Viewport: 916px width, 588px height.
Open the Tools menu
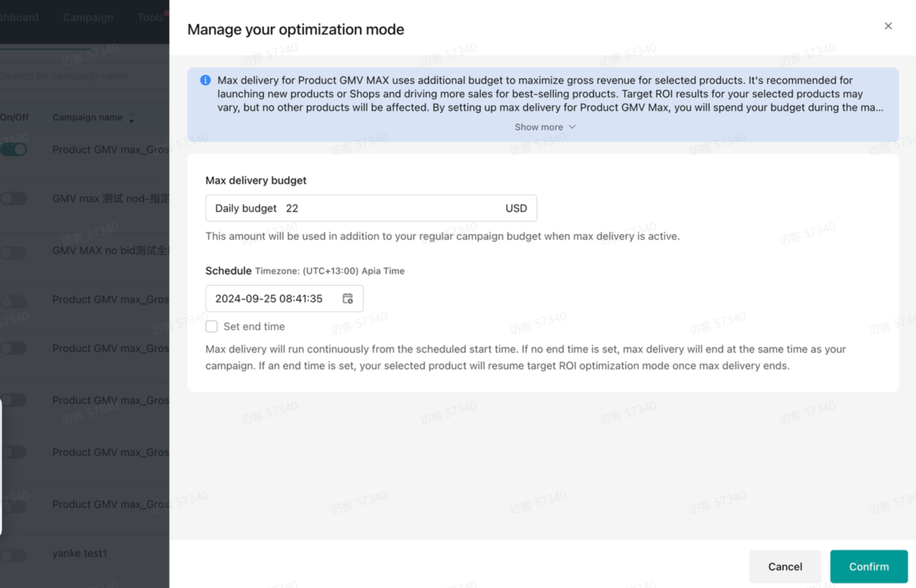pyautogui.click(x=151, y=17)
